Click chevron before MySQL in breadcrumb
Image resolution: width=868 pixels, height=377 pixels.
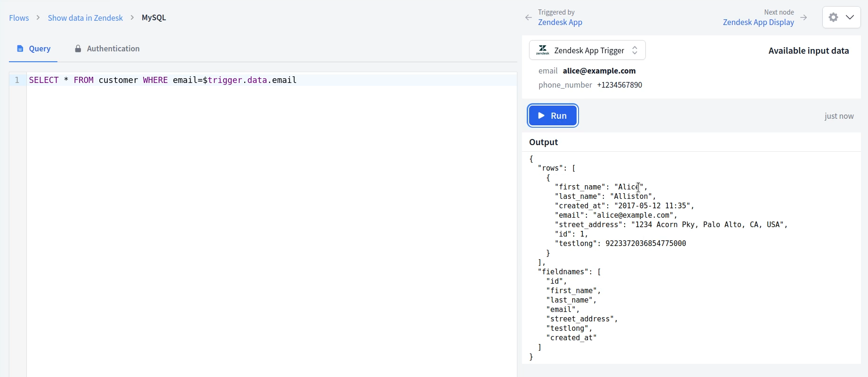click(x=132, y=17)
